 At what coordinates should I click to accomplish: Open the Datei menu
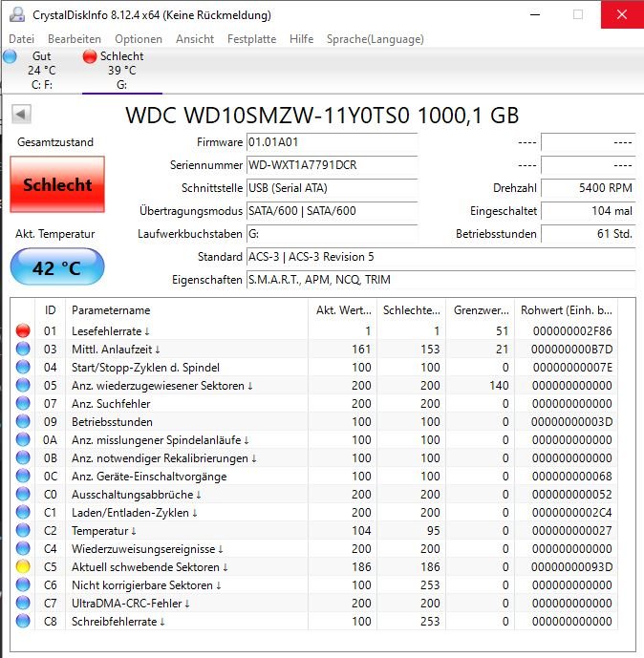coord(21,39)
